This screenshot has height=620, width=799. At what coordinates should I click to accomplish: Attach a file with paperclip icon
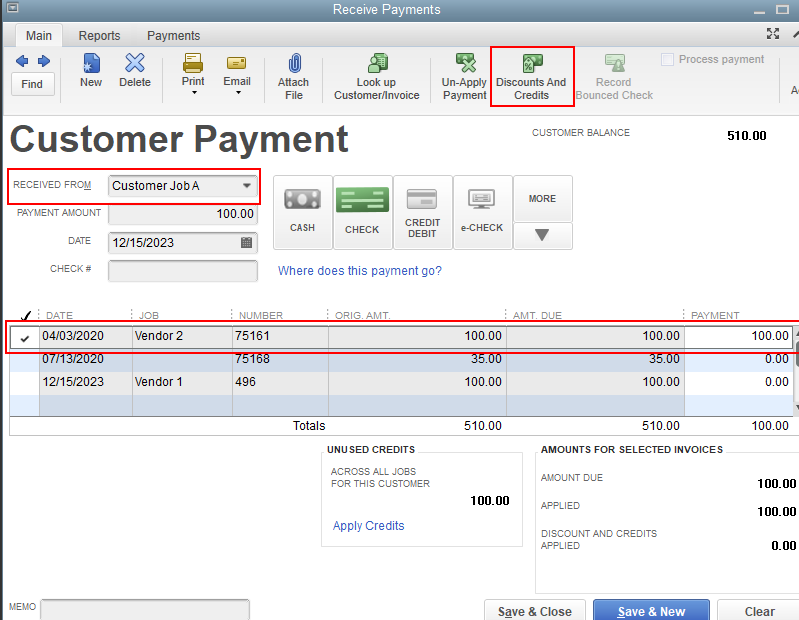pyautogui.click(x=294, y=76)
